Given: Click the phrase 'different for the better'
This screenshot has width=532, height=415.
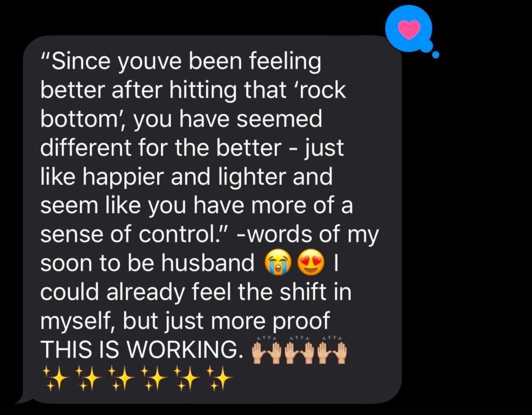Looking at the screenshot, I should click(161, 148).
